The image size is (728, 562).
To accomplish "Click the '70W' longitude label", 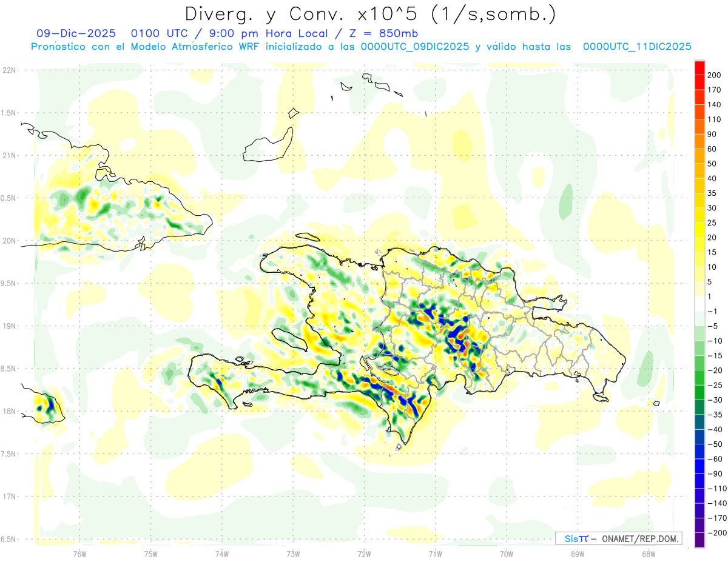I will coord(507,554).
